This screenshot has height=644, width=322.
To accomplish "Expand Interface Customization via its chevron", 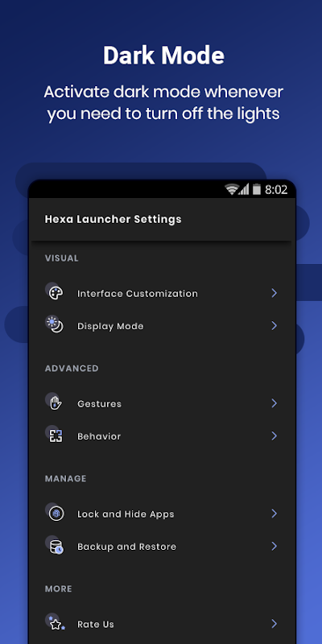I will pyautogui.click(x=274, y=293).
